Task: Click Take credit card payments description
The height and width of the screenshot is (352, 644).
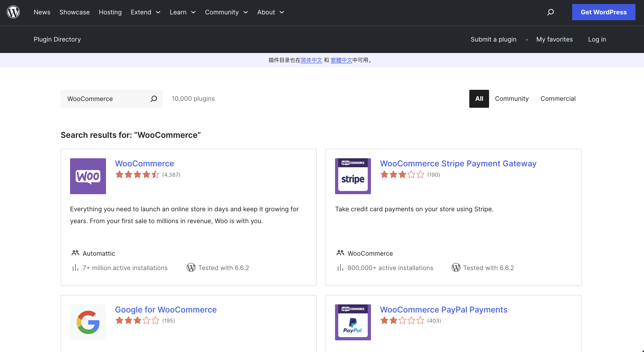Action: coord(414,209)
